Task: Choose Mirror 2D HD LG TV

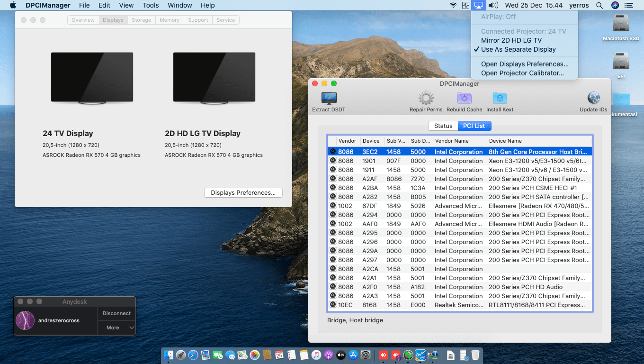Action: [511, 40]
